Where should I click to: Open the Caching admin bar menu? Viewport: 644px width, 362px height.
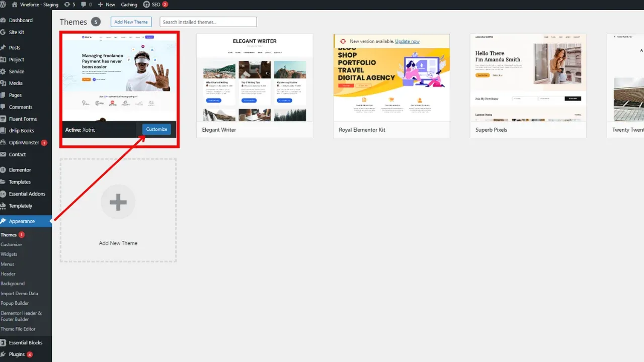(129, 5)
